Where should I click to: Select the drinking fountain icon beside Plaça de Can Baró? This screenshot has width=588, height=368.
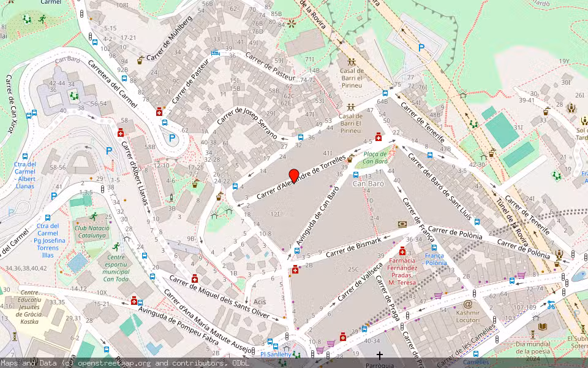point(350,159)
